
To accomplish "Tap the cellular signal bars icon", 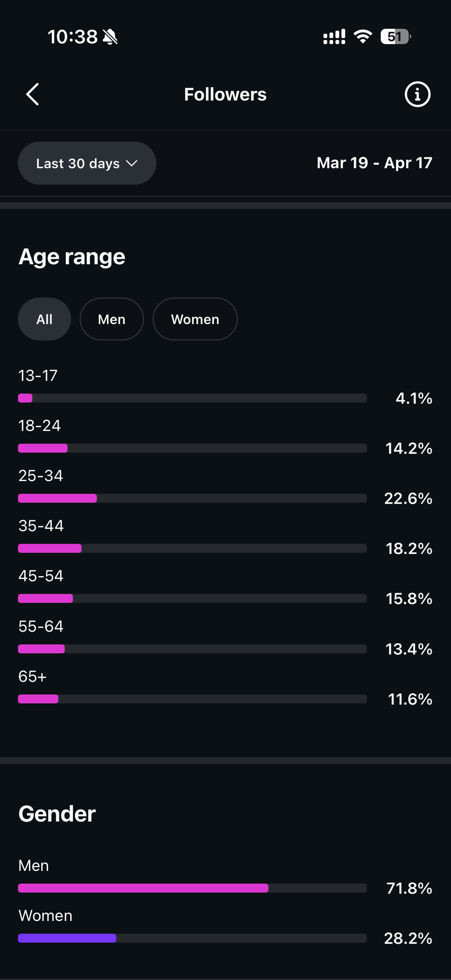I will [334, 37].
